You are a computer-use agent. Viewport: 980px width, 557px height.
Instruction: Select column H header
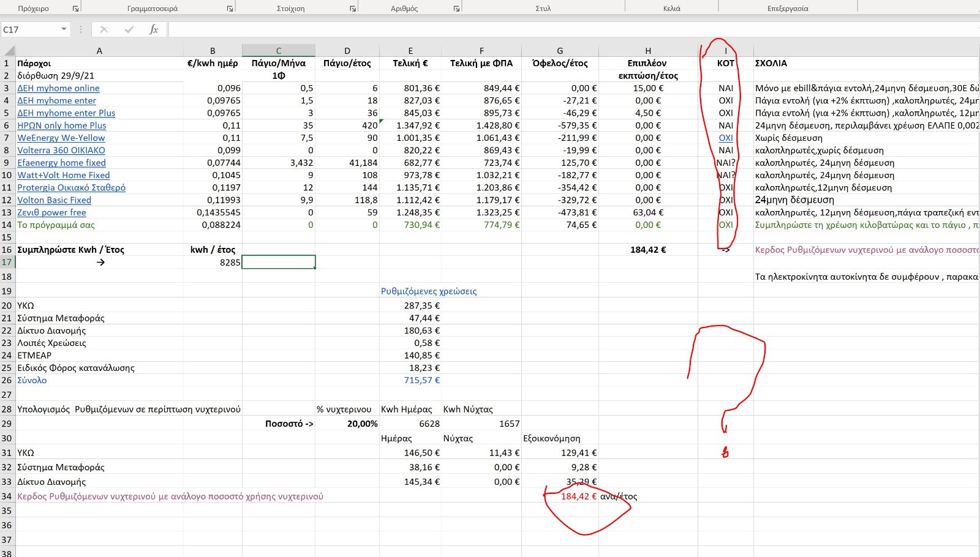pos(648,51)
